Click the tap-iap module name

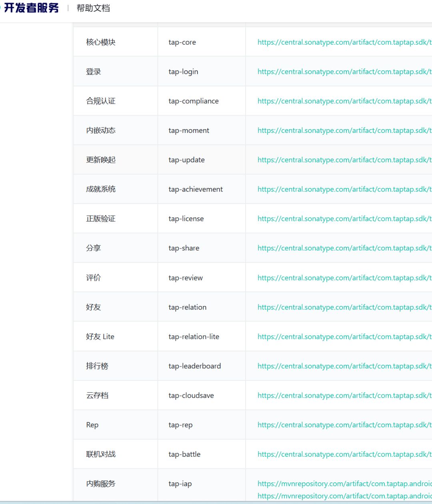pyautogui.click(x=180, y=484)
